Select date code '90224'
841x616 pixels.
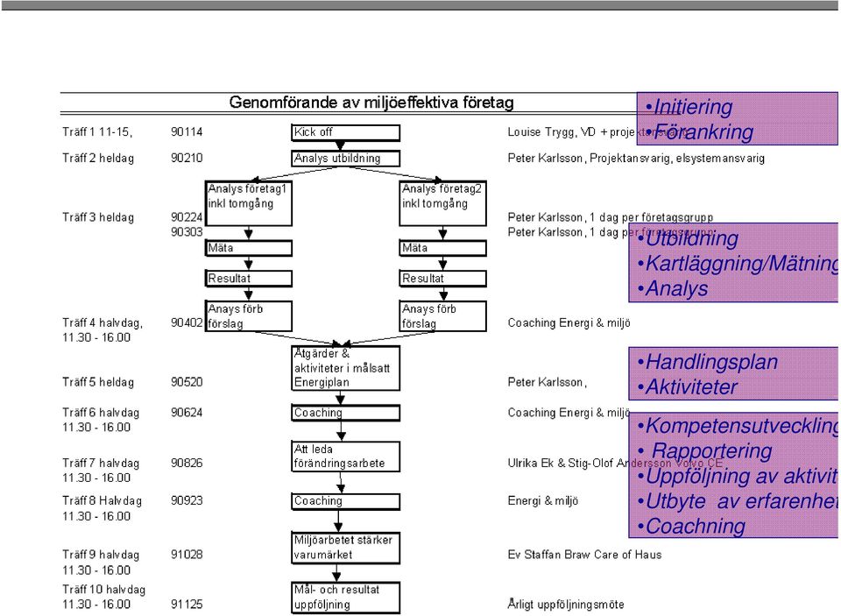tap(187, 217)
